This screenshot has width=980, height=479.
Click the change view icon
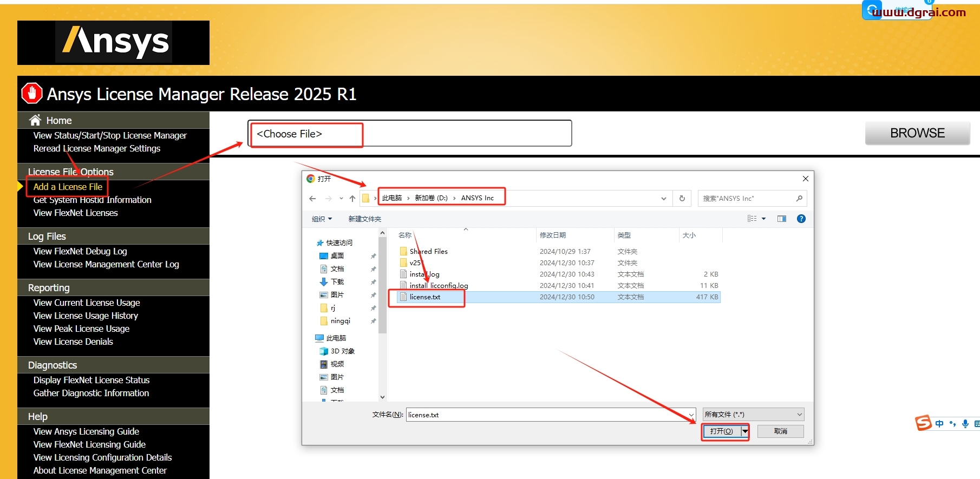752,219
